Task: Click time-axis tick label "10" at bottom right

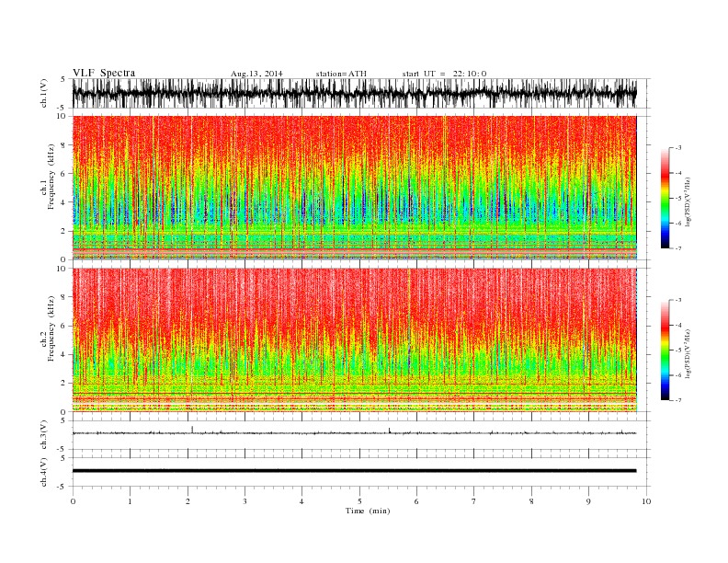Action: click(646, 501)
